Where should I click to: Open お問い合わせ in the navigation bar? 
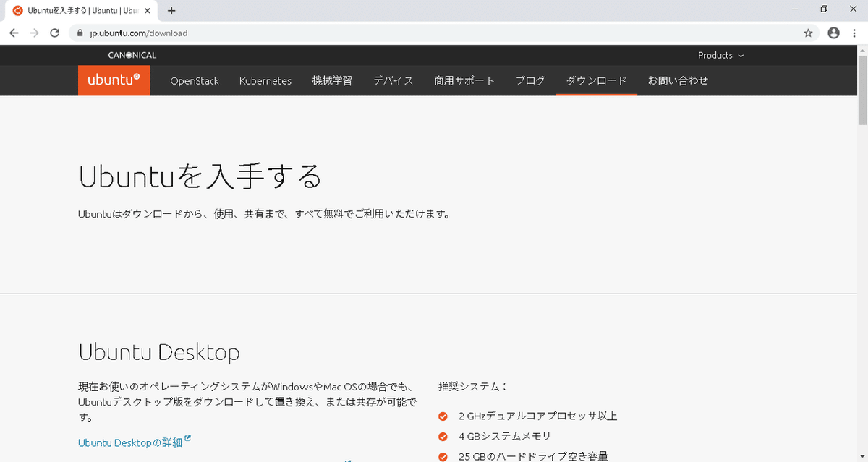tap(678, 80)
